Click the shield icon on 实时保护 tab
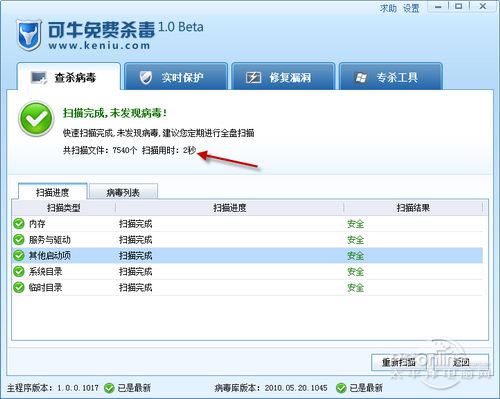The height and width of the screenshot is (399, 500). tap(146, 77)
